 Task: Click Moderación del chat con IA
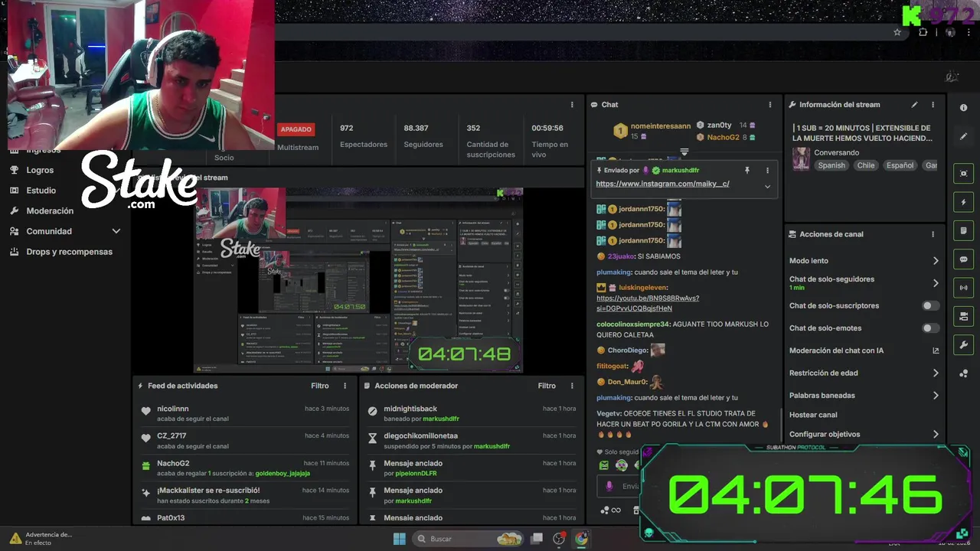click(836, 350)
